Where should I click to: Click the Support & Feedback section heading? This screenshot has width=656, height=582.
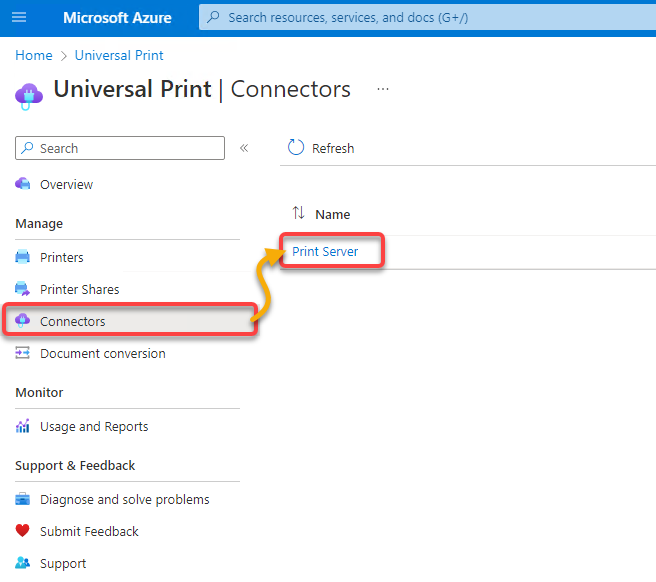pos(75,465)
